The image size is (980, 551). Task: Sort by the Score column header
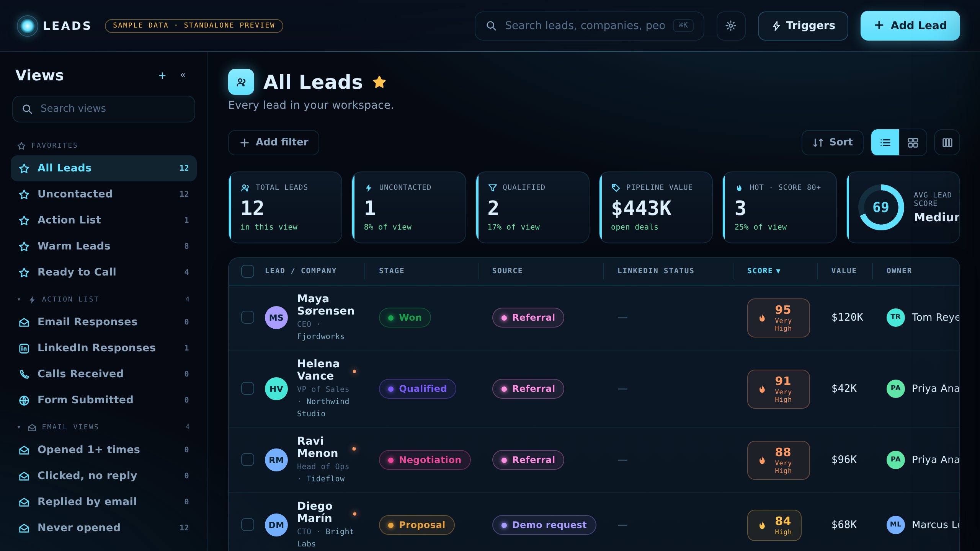click(x=764, y=271)
